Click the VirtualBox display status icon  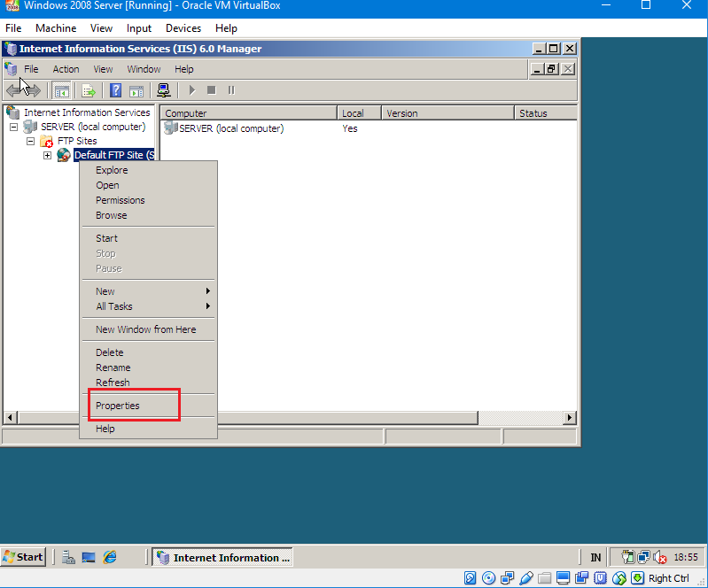[563, 578]
